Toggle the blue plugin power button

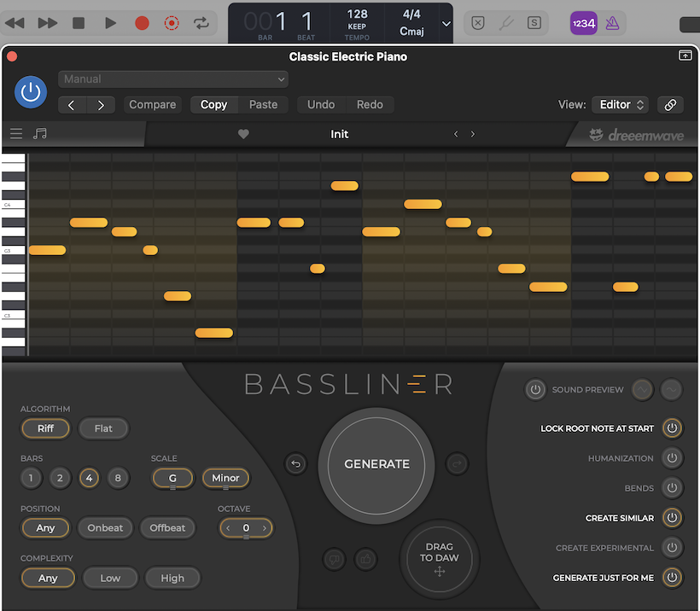[x=31, y=92]
